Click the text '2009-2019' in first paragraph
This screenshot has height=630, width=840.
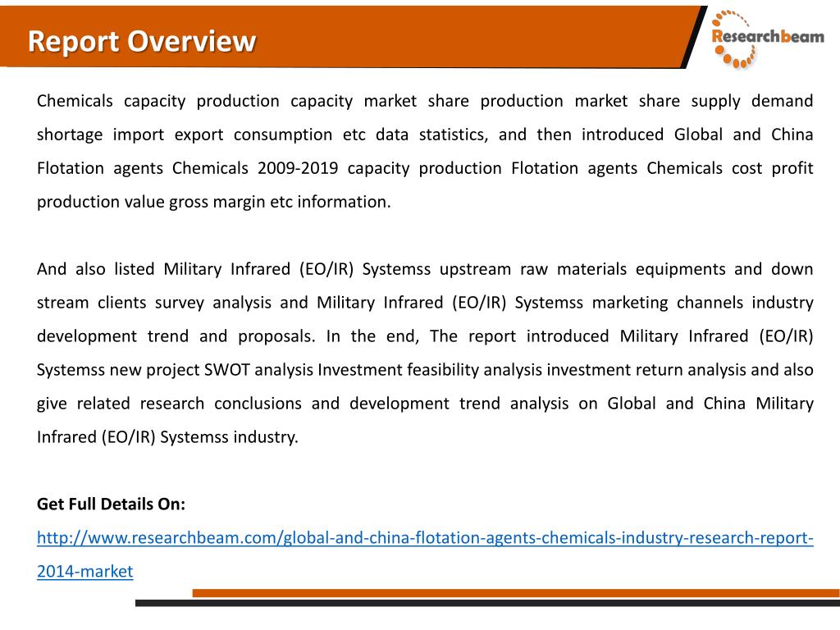coord(297,168)
